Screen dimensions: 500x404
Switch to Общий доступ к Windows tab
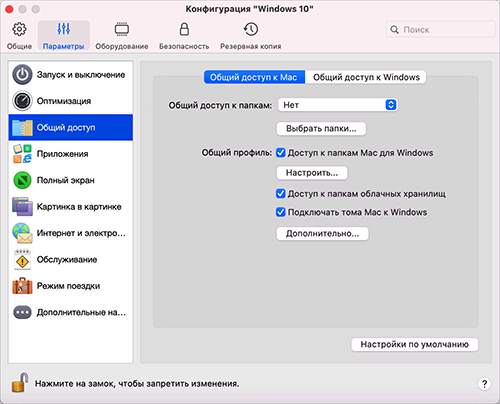[x=366, y=77]
